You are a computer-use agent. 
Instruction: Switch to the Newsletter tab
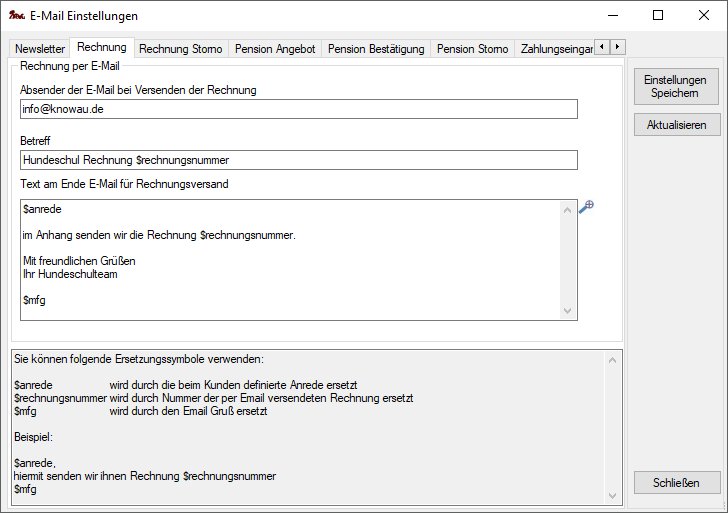pyautogui.click(x=40, y=48)
